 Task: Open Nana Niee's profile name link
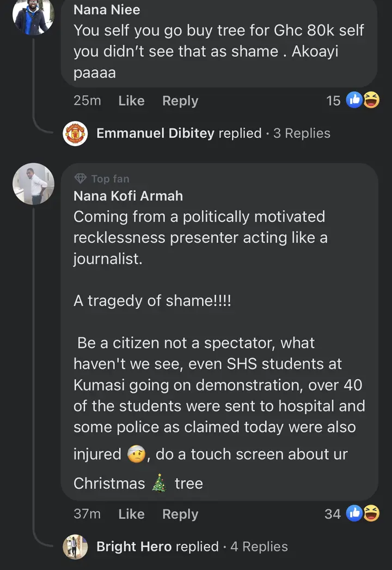pos(107,10)
